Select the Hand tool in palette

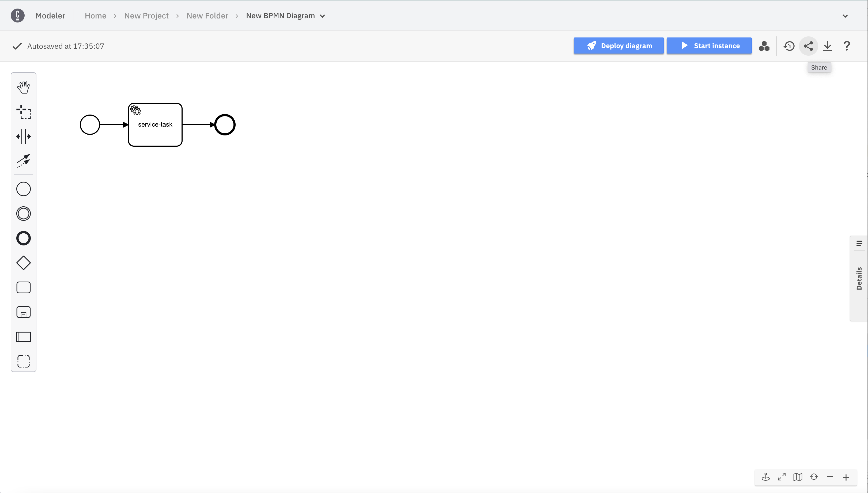tap(23, 87)
